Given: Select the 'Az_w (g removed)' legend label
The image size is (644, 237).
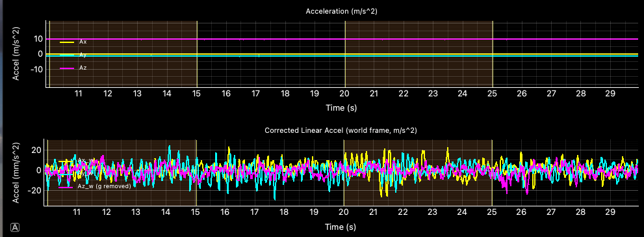Looking at the screenshot, I should [x=104, y=186].
